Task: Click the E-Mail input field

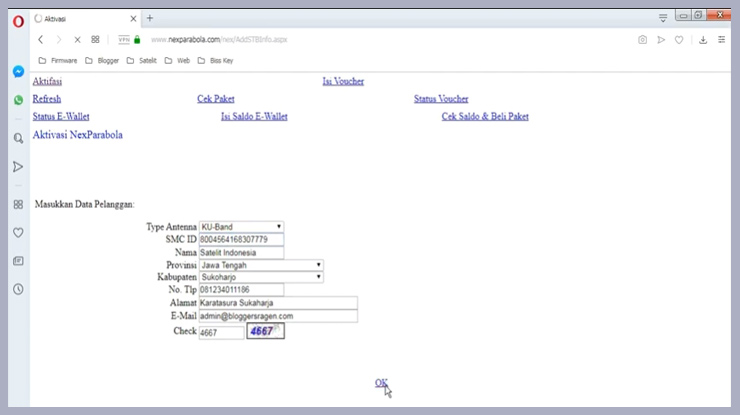Action: pos(278,316)
